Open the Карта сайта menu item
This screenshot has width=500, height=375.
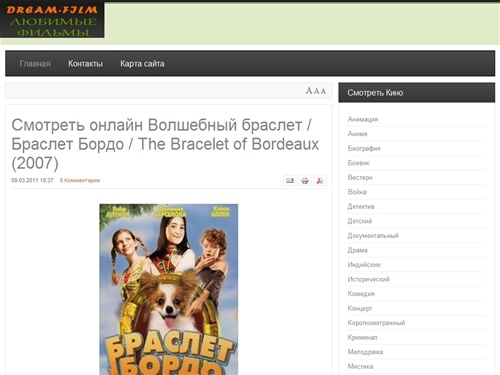pyautogui.click(x=142, y=64)
